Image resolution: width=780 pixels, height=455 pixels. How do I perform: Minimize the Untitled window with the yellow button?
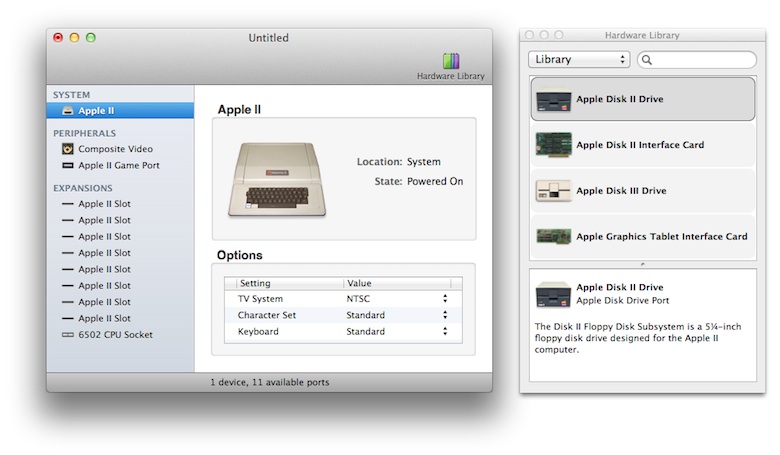(x=75, y=38)
